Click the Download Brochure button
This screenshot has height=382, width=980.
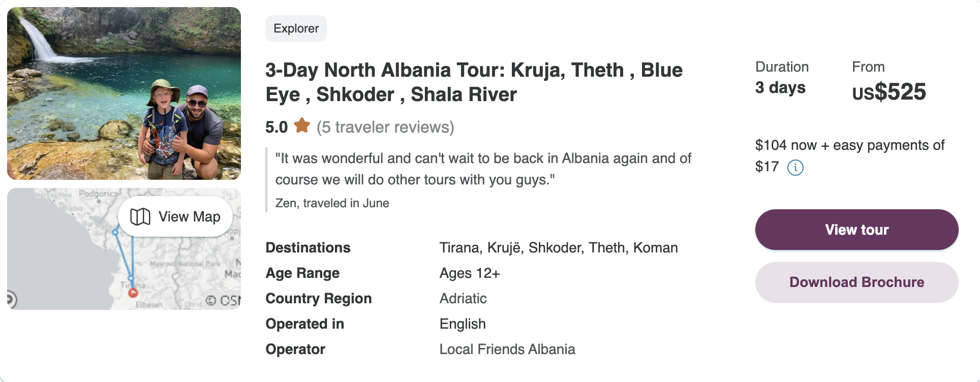[x=856, y=282]
